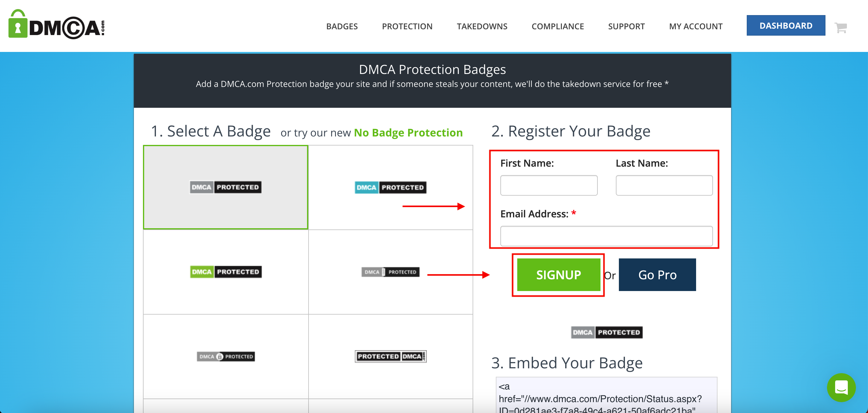Select the gray DMCA Protected badge

point(225,187)
